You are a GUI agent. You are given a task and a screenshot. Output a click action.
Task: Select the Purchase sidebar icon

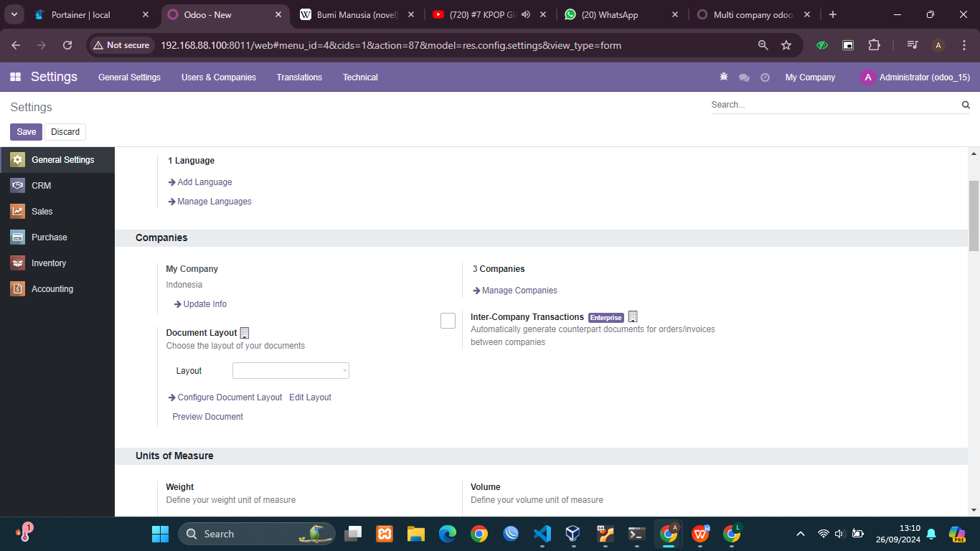pyautogui.click(x=18, y=237)
